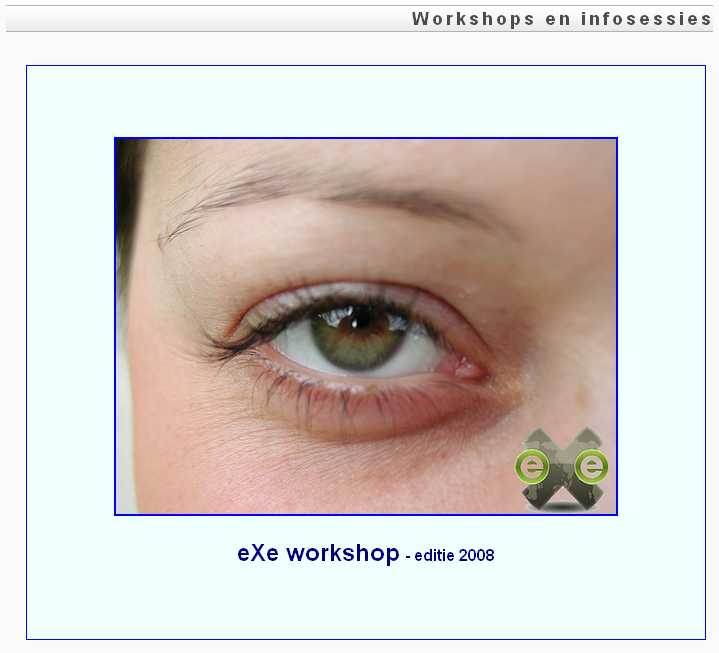
Task: Click the 'eXe workshop' title text
Action: click(x=318, y=553)
